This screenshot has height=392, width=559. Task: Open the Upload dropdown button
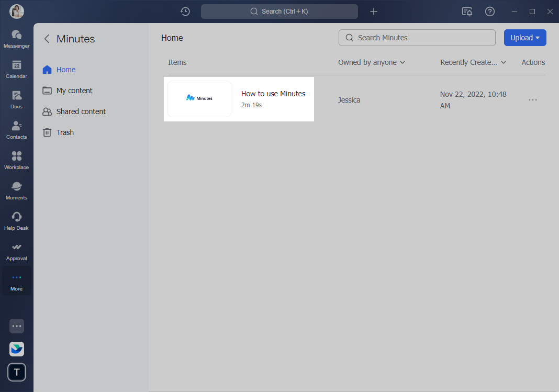524,38
